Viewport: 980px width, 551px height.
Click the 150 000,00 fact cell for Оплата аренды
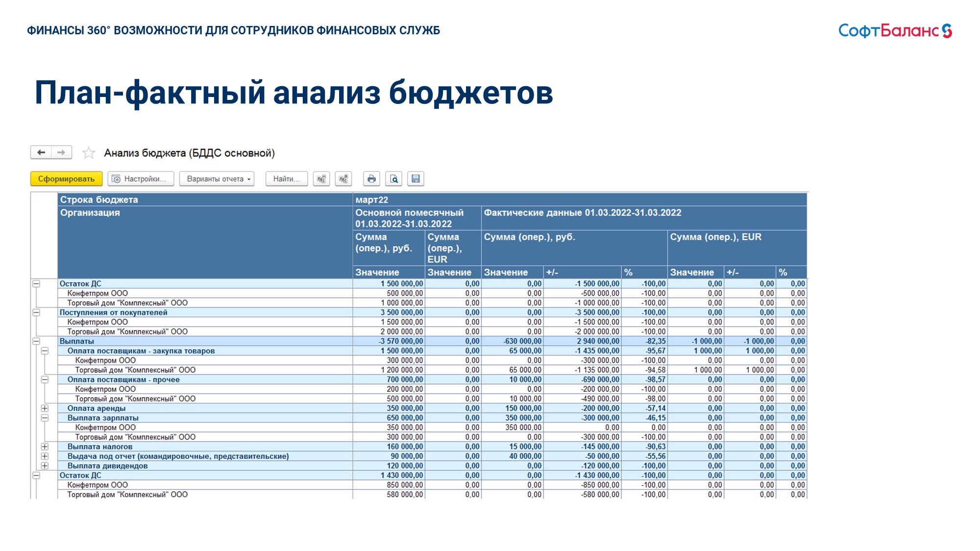pyautogui.click(x=513, y=408)
